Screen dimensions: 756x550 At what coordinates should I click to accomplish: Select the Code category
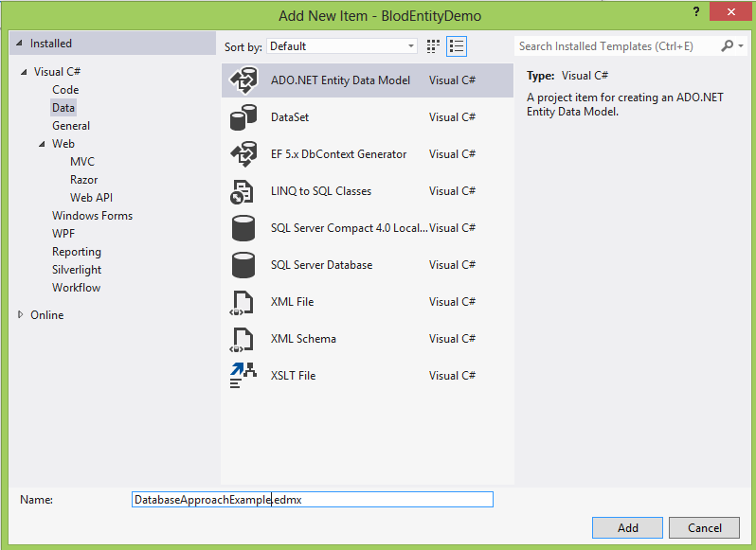tap(65, 90)
